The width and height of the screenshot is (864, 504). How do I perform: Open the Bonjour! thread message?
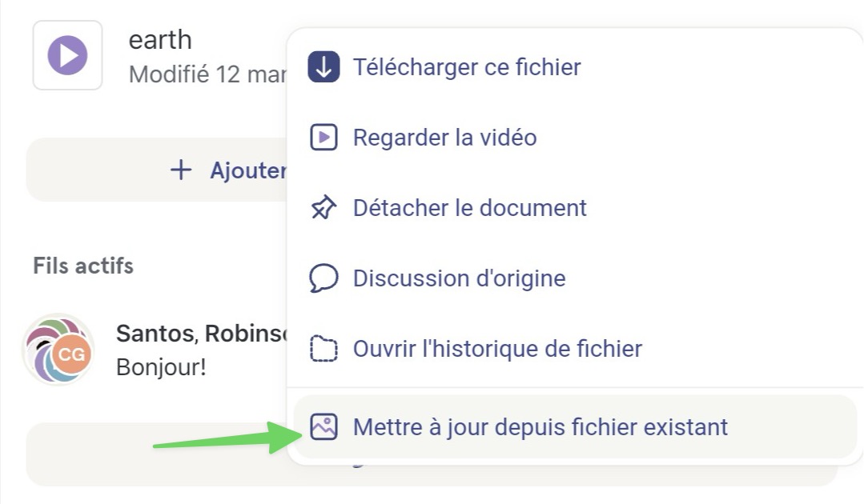161,367
